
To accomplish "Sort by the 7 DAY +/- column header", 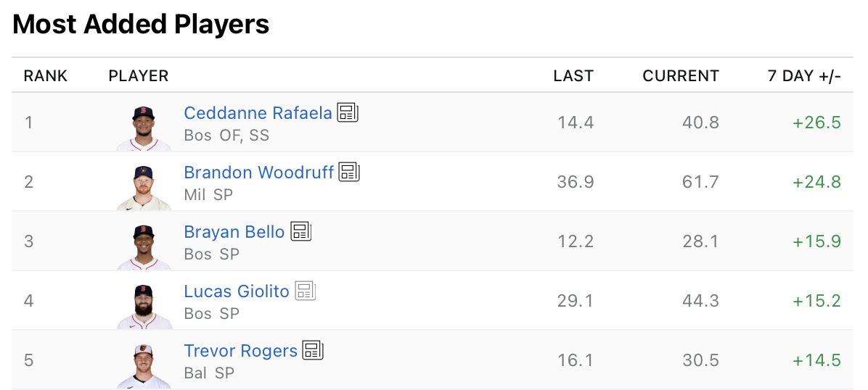I will tap(804, 76).
